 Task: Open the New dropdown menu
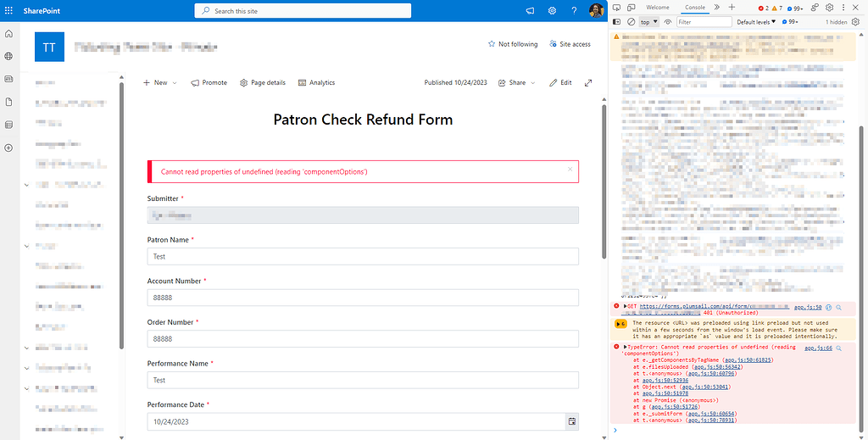(x=159, y=83)
